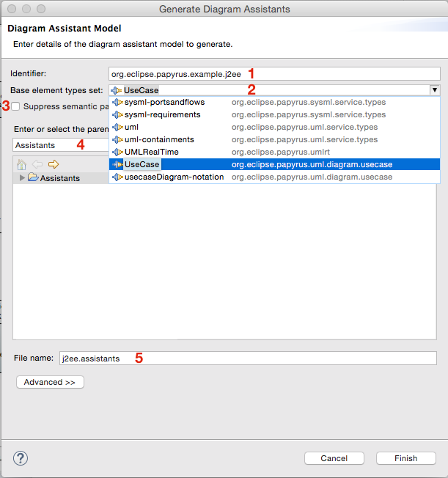
Task: Click the parent folder field containing Assistants
Action: [61, 145]
